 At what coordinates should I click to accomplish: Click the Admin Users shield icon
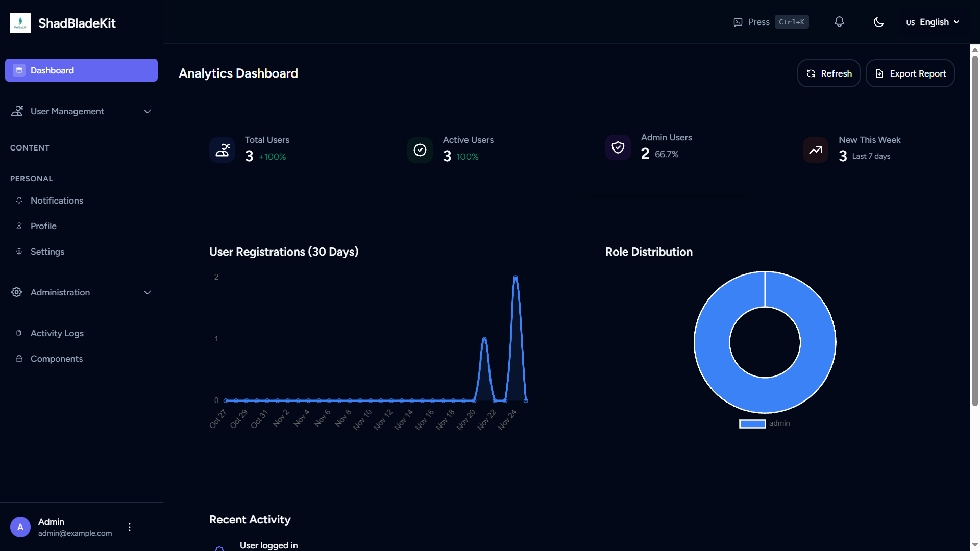coord(618,147)
